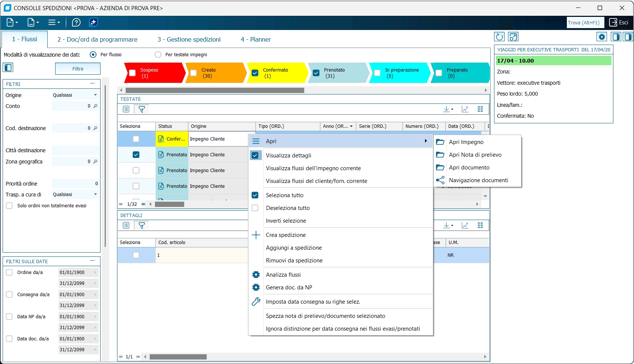Click the Esci button
634x364 pixels.
tap(619, 22)
